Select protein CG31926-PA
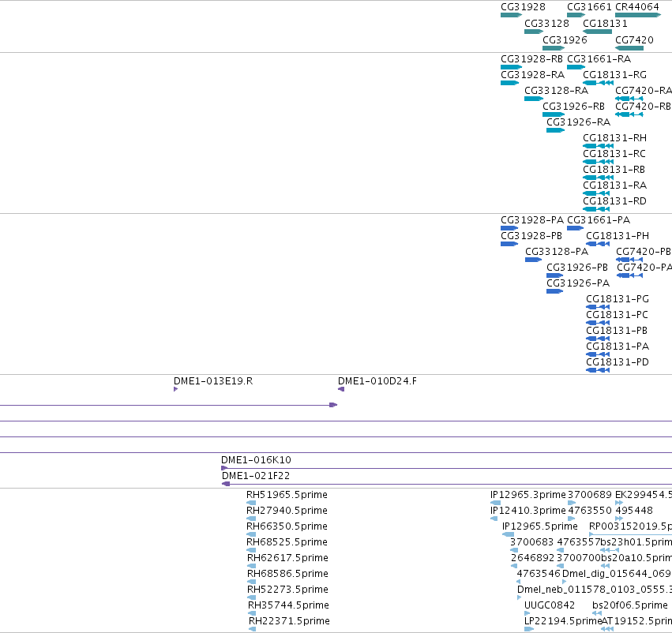Viewport: 672px width, 633px height. [x=578, y=283]
